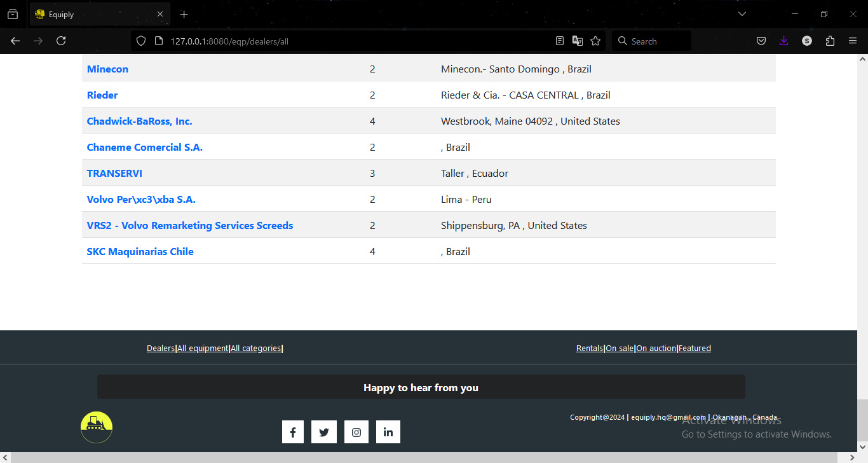Open the account profile menu icon
This screenshot has width=868, height=463.
(x=806, y=41)
